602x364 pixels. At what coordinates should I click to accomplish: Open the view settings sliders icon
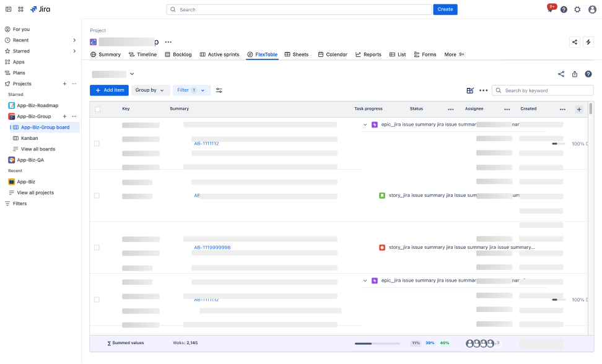219,90
